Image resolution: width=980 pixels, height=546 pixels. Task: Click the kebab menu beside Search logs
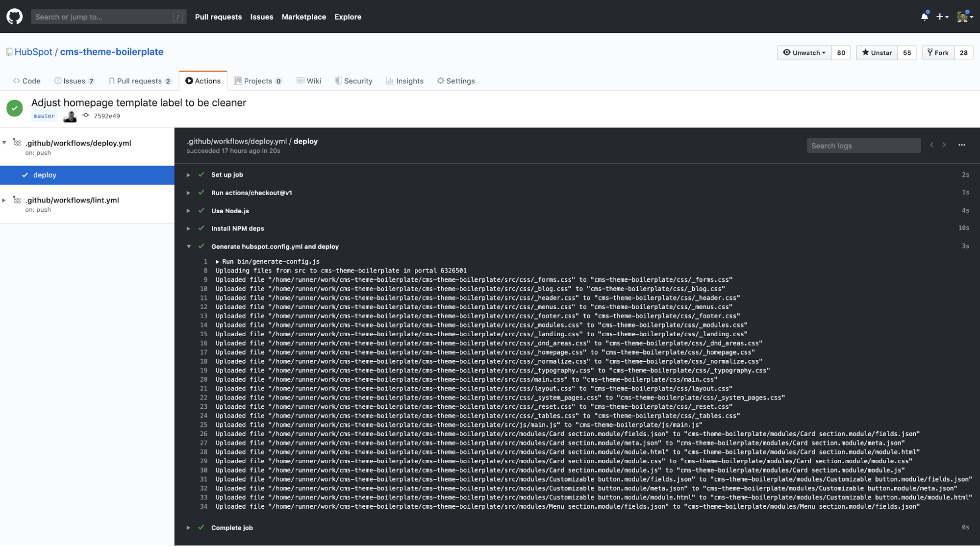[x=961, y=145]
